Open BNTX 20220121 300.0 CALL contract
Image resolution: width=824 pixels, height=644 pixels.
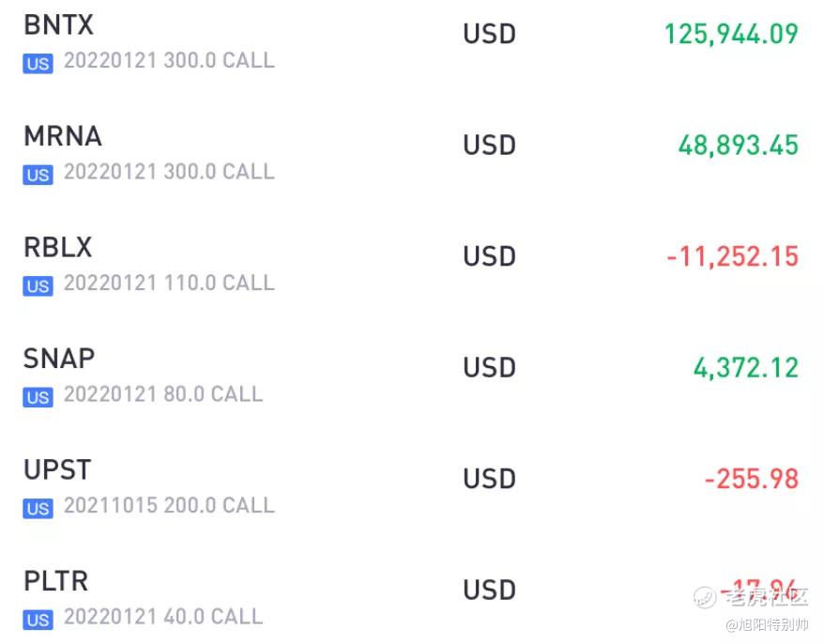(169, 61)
